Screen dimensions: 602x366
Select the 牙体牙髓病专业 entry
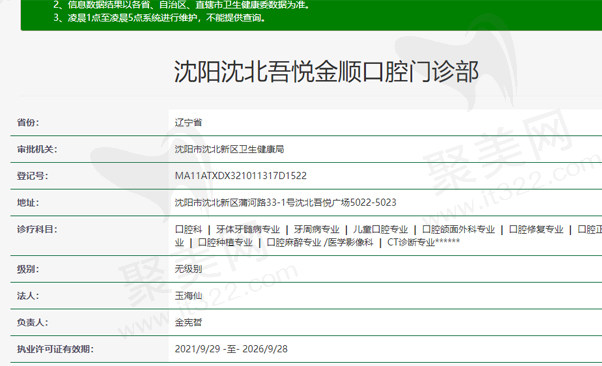tap(248, 229)
